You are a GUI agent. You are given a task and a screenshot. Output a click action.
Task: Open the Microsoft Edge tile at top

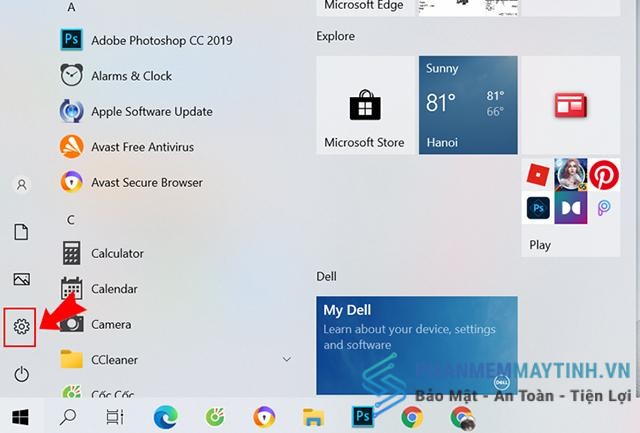click(x=365, y=8)
